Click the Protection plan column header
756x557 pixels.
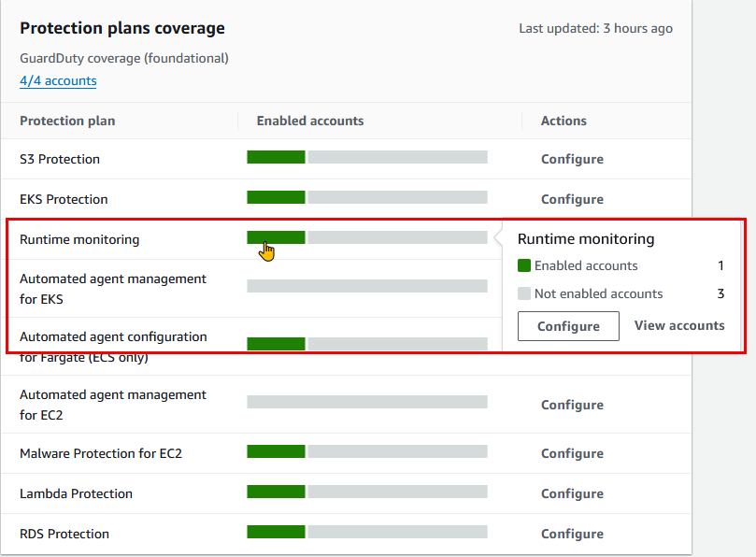(67, 121)
